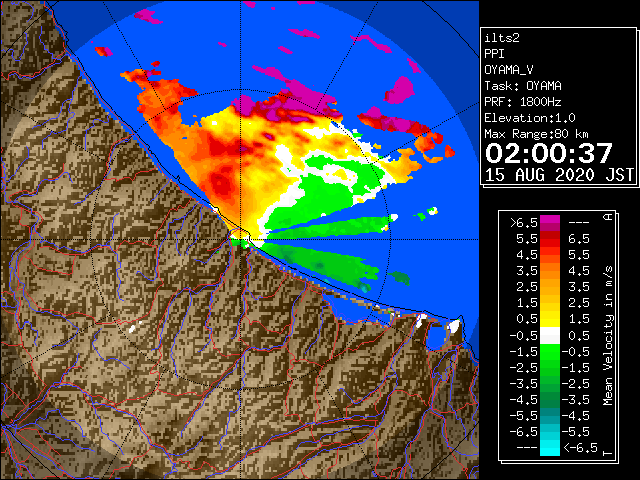Select the "Elevation:1.0" line

[530, 118]
